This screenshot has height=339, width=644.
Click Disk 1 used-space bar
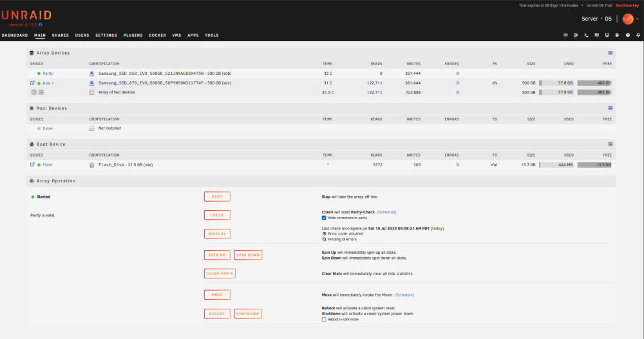point(556,83)
